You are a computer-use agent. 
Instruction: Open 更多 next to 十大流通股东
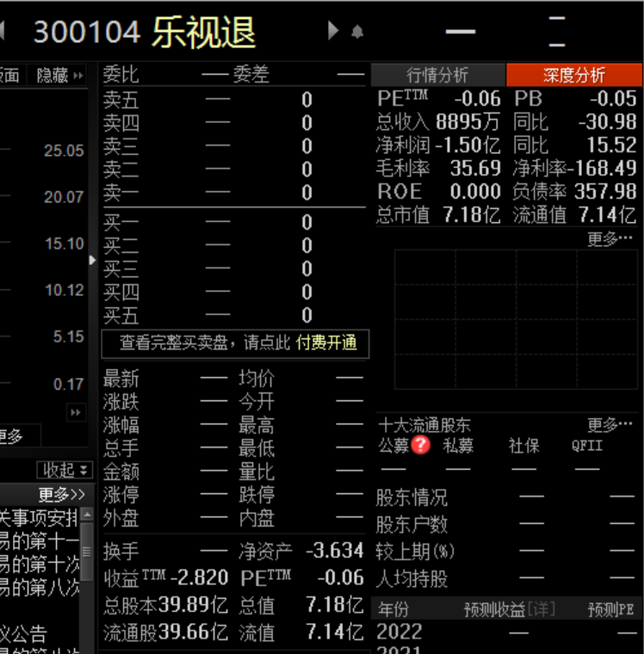(x=610, y=425)
